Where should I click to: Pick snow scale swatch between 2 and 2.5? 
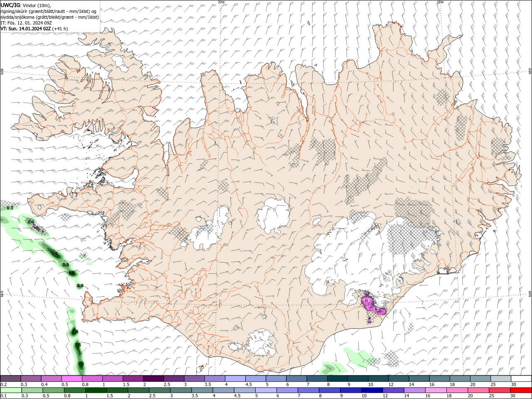(153, 378)
